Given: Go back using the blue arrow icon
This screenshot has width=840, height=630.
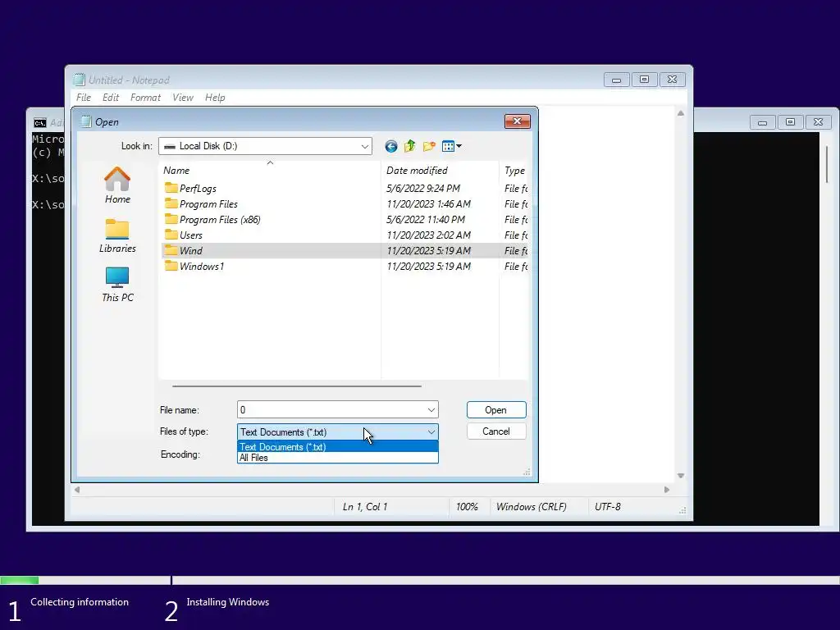Looking at the screenshot, I should 391,146.
